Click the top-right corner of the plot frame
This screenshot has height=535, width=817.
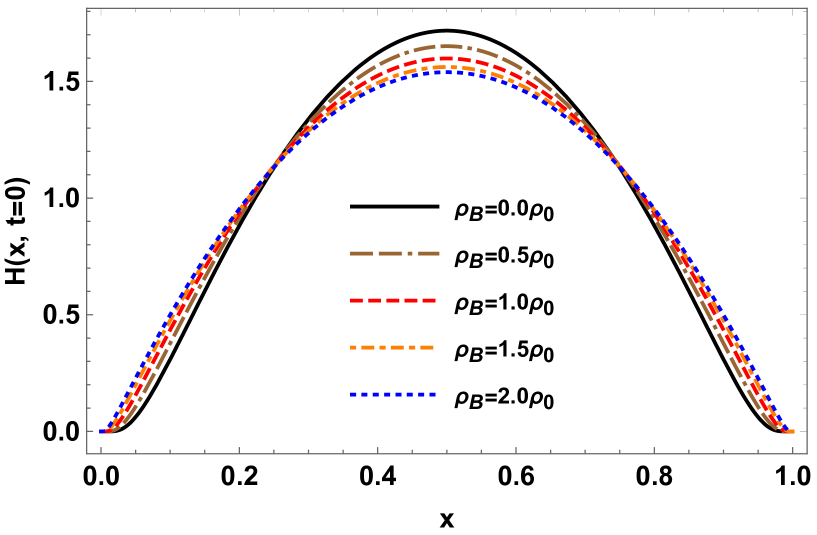(x=807, y=8)
